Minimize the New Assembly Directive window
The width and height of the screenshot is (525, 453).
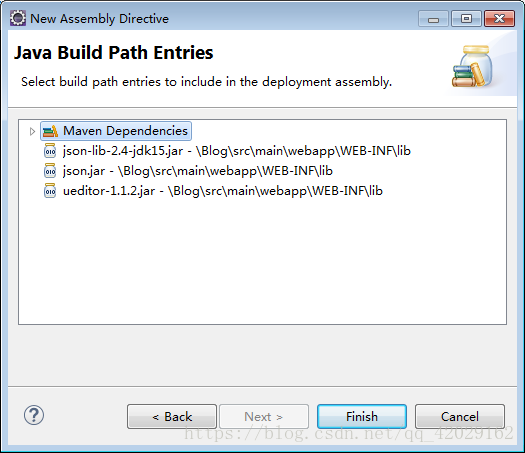tap(433, 19)
